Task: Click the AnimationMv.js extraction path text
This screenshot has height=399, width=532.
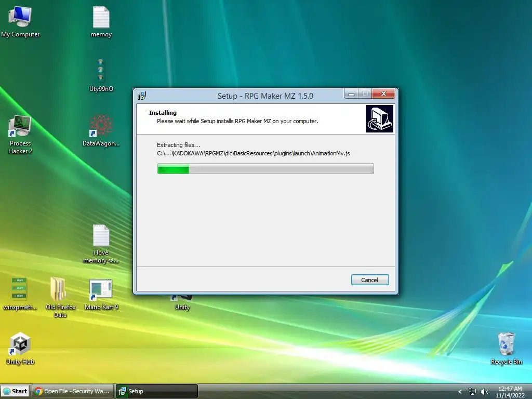Action: [x=253, y=153]
